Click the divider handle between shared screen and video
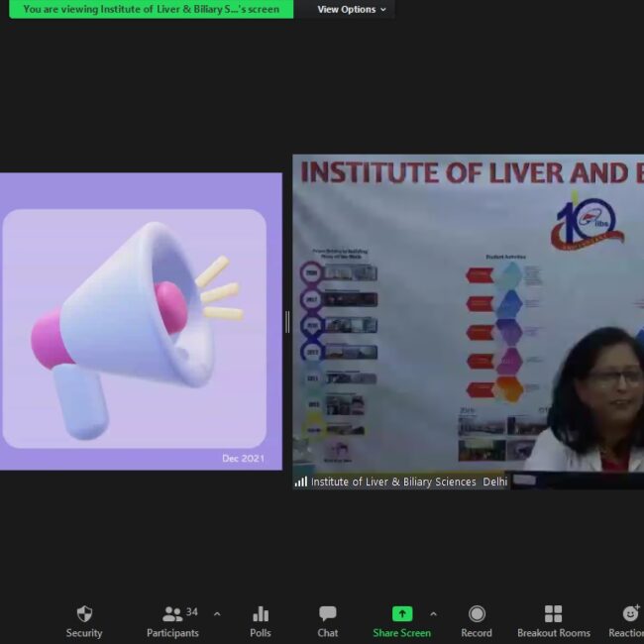 pos(287,322)
